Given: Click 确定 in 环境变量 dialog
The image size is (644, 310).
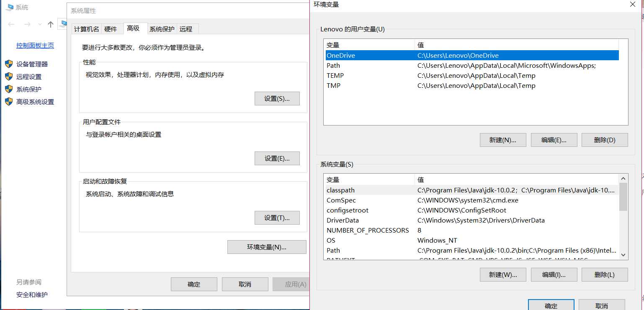Looking at the screenshot, I should click(551, 305).
